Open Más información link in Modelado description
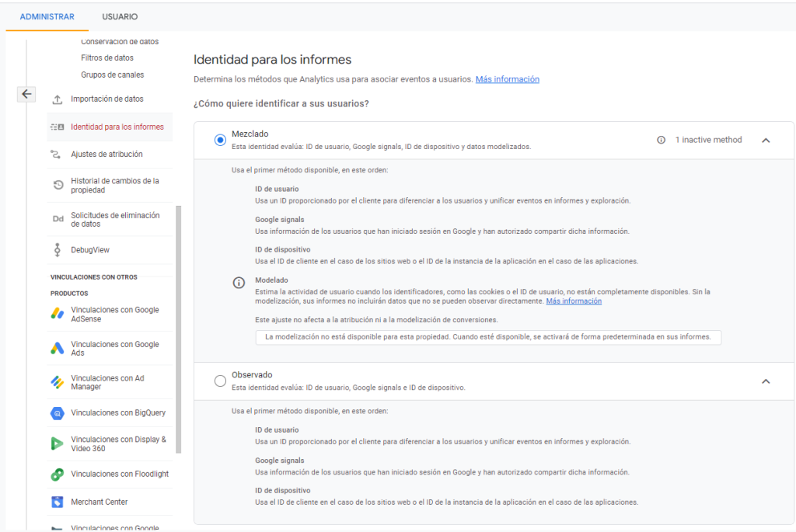 (x=573, y=301)
